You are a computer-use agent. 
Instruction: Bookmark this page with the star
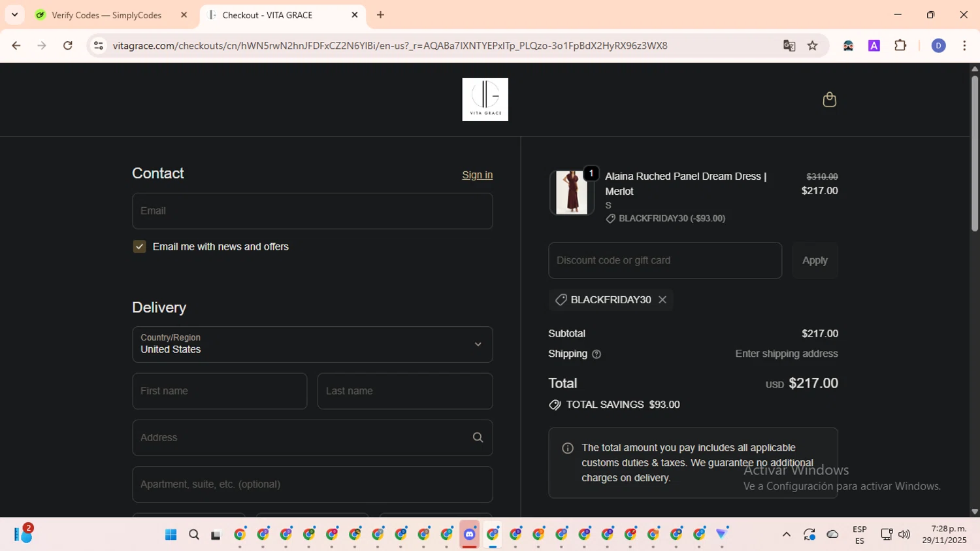tap(813, 45)
